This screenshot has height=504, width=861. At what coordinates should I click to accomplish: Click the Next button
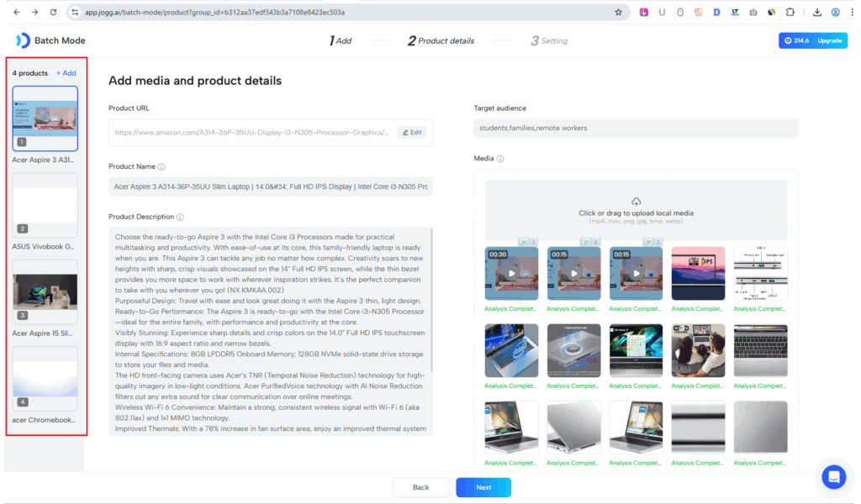(x=483, y=487)
